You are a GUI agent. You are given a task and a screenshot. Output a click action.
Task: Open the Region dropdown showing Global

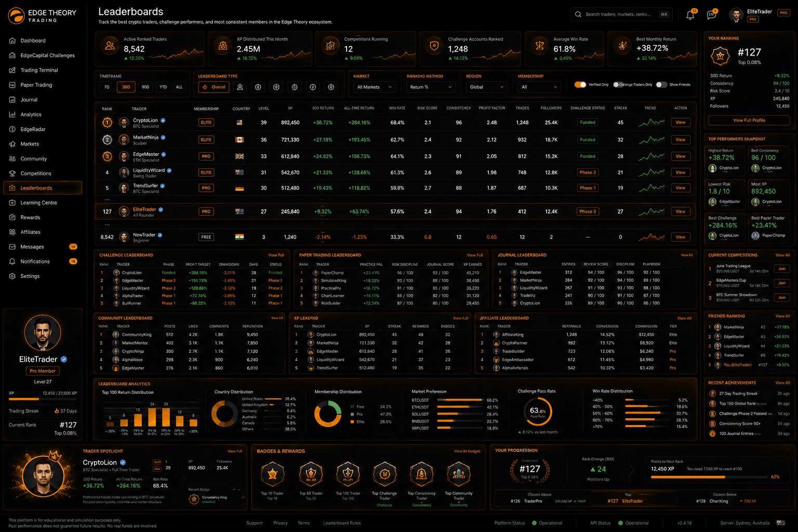coord(486,87)
